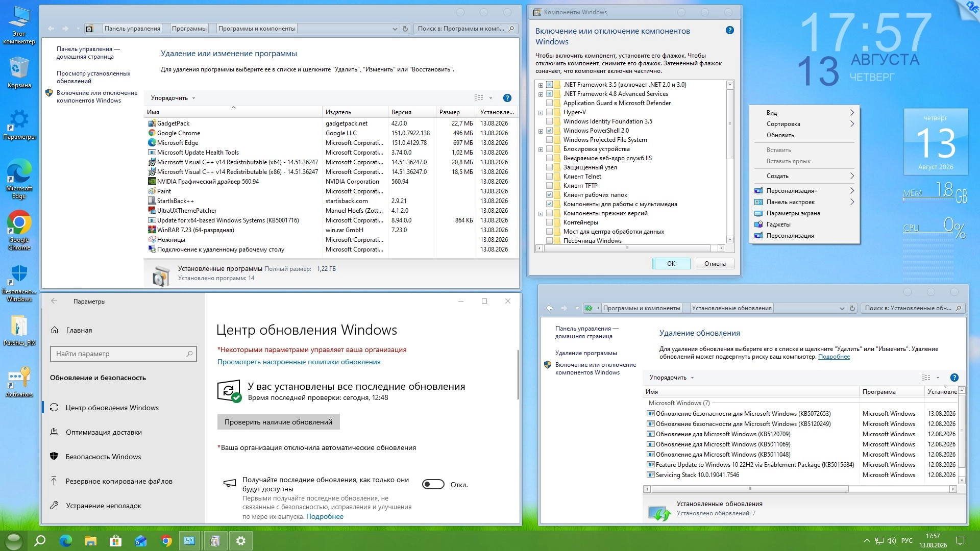
Task: Open the Упорядочить dropdown in installed updates window
Action: coord(672,378)
